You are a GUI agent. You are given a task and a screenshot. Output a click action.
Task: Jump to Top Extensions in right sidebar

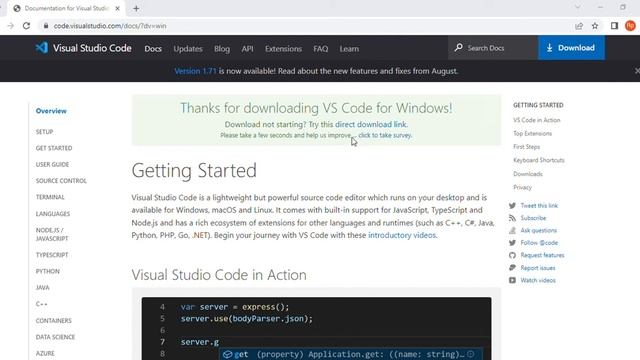532,133
